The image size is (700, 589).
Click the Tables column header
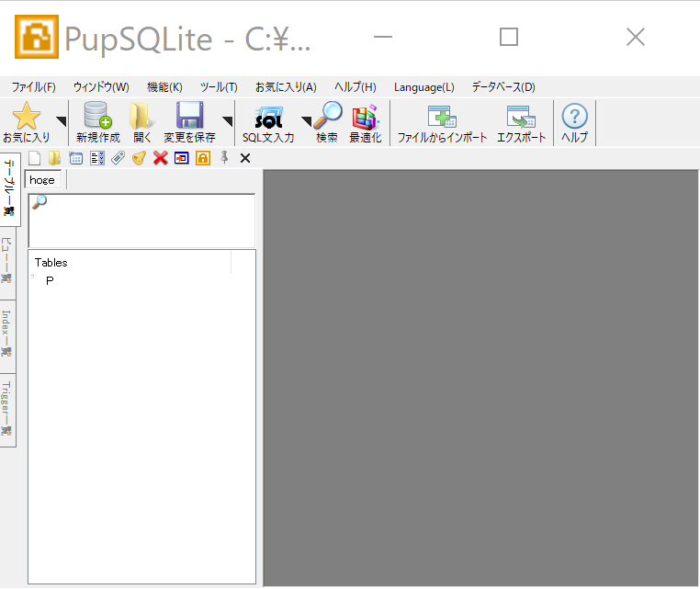pos(130,262)
